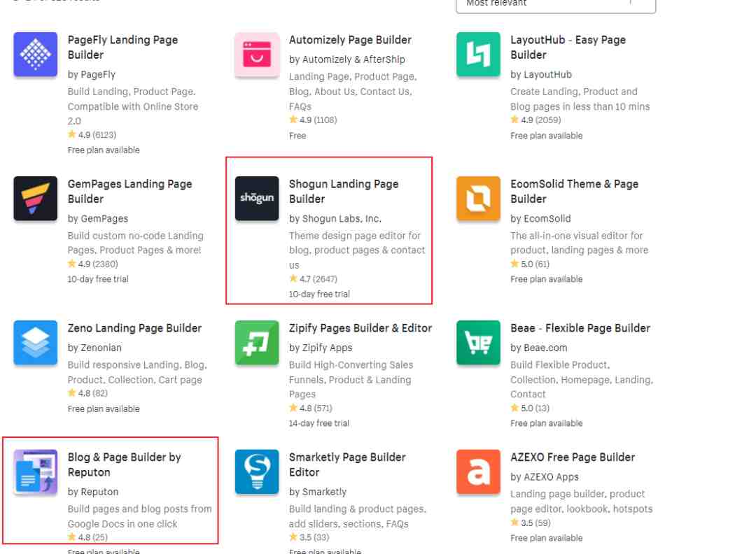Click the Reputon 4.8 (25) rating
This screenshot has width=756, height=554.
(87, 537)
